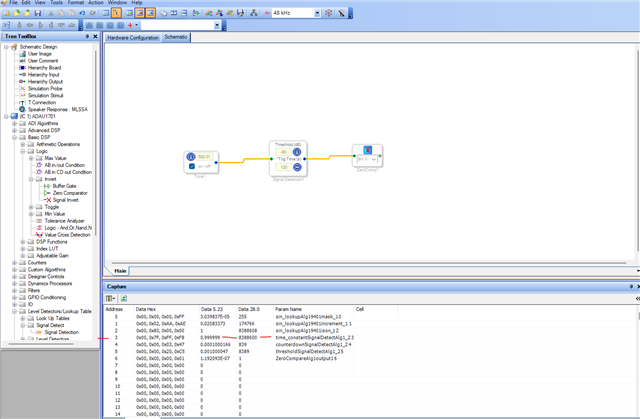Click the Speaker Response MLSSA icon

pyautogui.click(x=22, y=109)
